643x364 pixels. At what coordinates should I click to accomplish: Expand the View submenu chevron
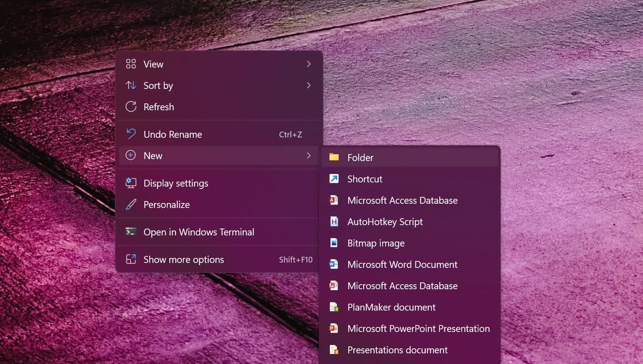[x=309, y=64]
